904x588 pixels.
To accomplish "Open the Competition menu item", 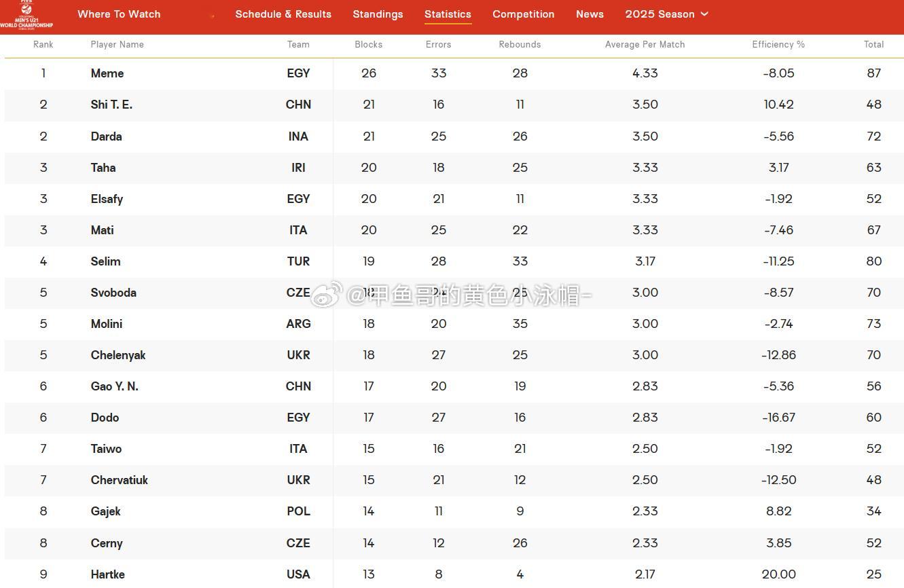I will click(x=523, y=14).
